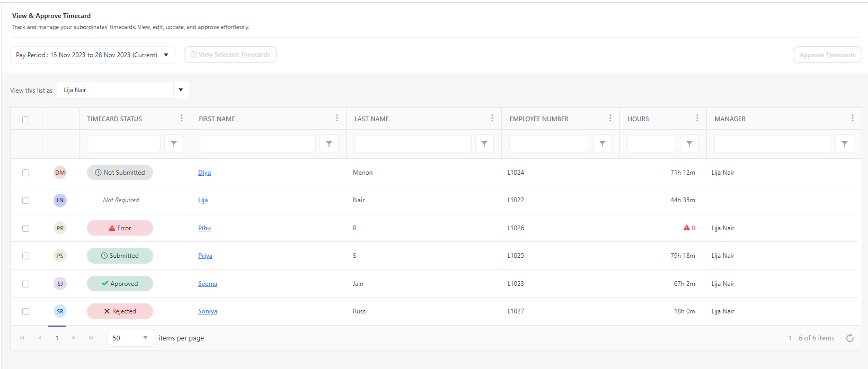The image size is (868, 369).
Task: Refresh the timecard list
Action: tap(849, 338)
